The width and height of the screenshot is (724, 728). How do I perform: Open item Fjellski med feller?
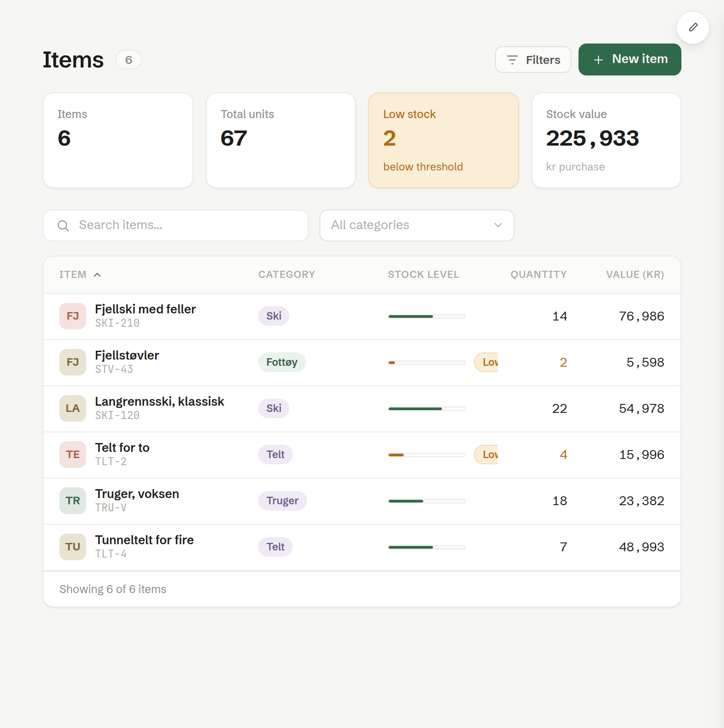pyautogui.click(x=146, y=309)
